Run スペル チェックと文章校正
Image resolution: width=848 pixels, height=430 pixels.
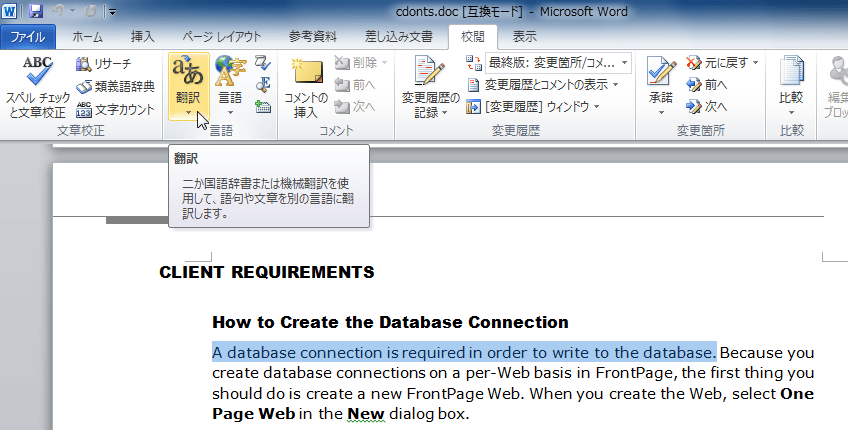coord(38,87)
